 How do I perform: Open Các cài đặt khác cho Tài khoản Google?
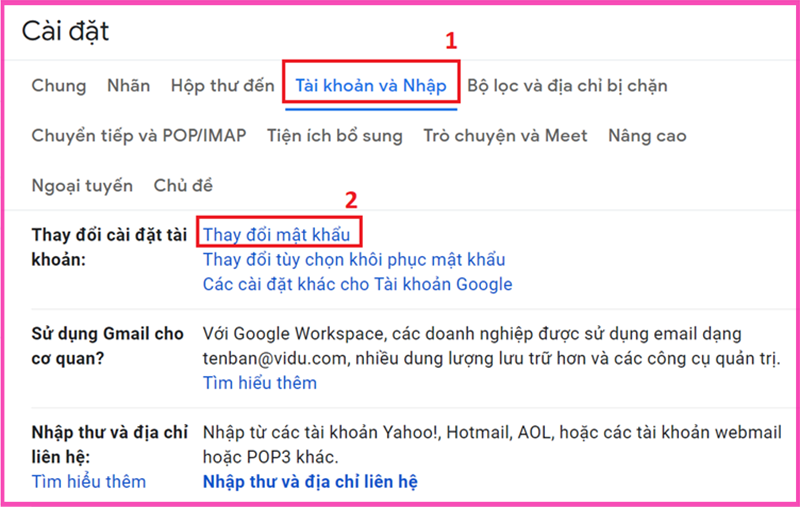click(x=358, y=284)
